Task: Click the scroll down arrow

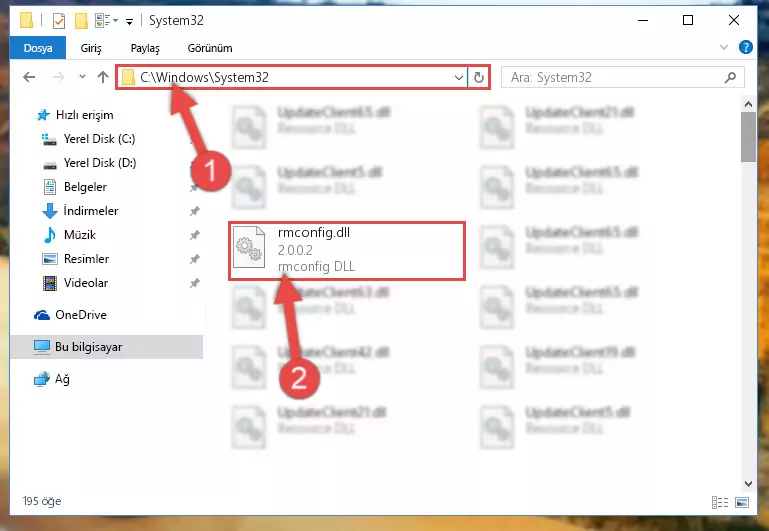Action: coord(748,483)
